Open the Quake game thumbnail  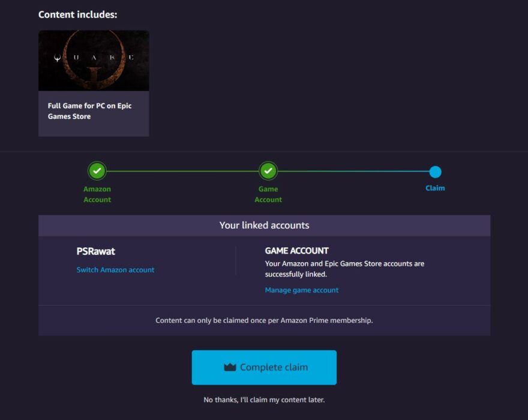(94, 61)
